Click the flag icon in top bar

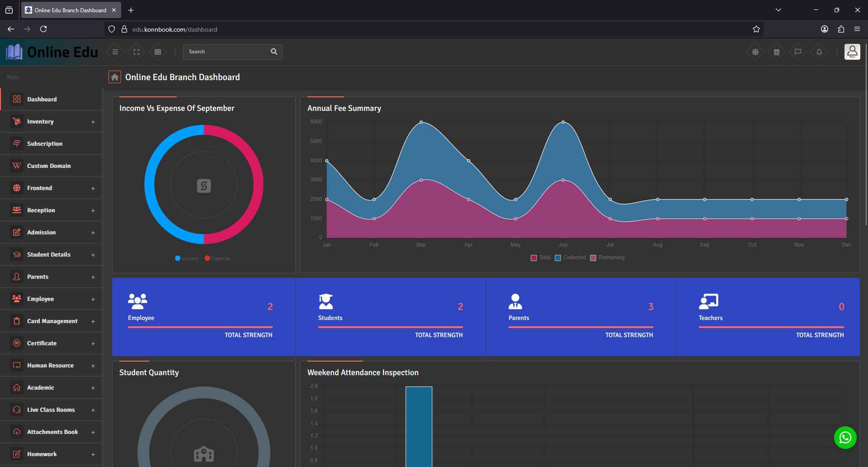click(797, 52)
